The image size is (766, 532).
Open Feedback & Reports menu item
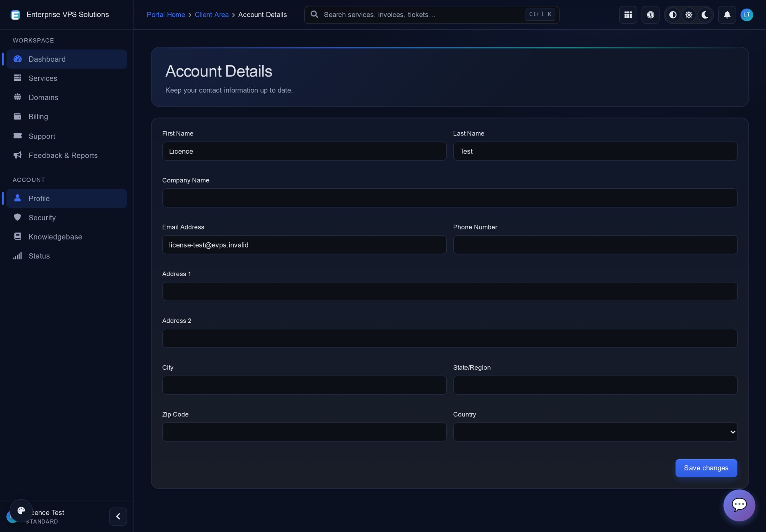(x=67, y=155)
